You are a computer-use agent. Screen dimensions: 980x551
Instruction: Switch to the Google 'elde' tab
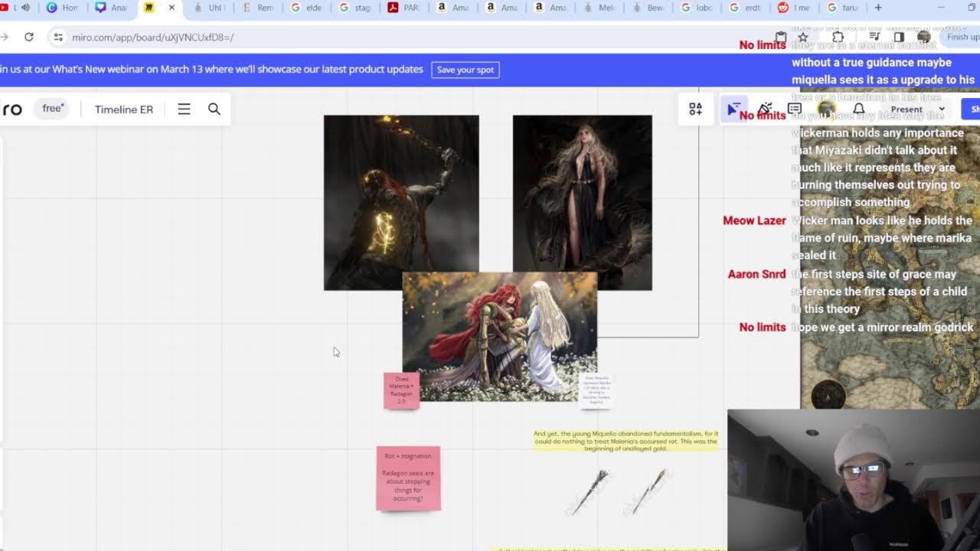point(306,8)
